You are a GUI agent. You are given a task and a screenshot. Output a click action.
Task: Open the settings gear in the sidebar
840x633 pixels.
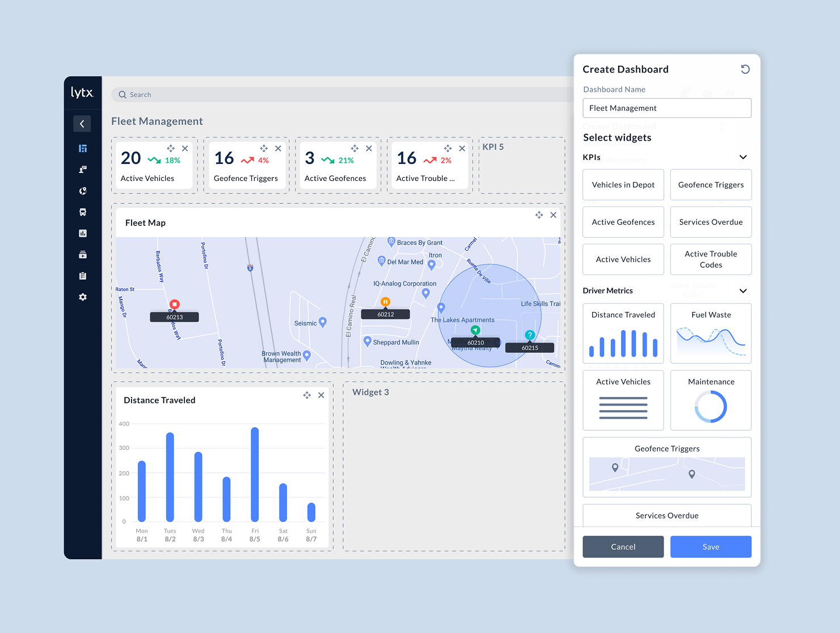[x=83, y=297]
